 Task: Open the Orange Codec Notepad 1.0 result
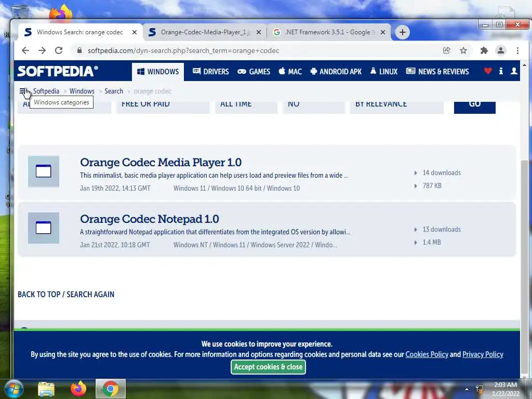click(150, 219)
